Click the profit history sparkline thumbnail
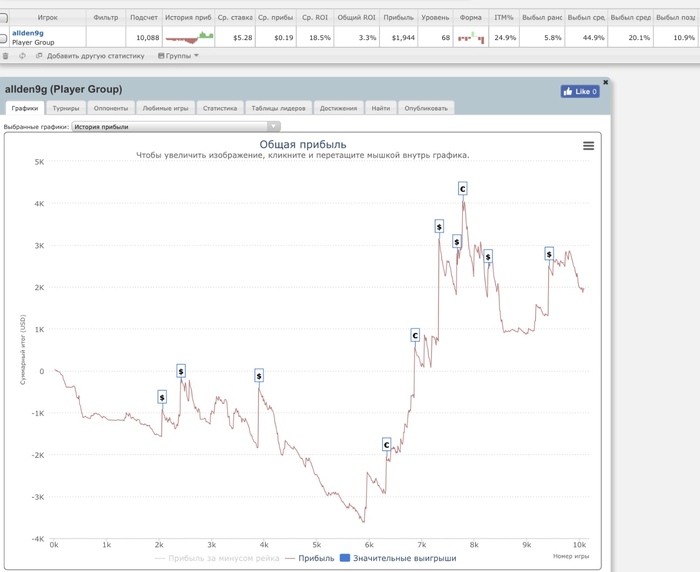The height and width of the screenshot is (572, 700). pos(189,38)
